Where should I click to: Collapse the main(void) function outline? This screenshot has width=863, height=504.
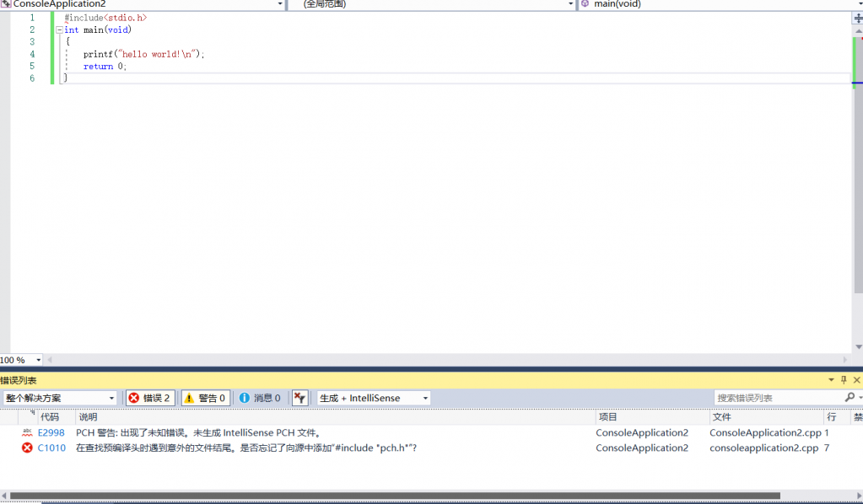pyautogui.click(x=59, y=30)
